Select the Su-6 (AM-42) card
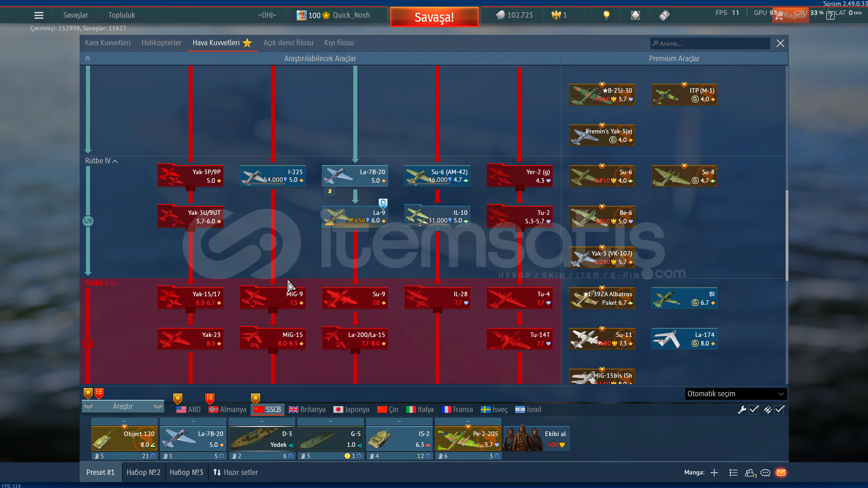The height and width of the screenshot is (488, 868). click(x=437, y=176)
